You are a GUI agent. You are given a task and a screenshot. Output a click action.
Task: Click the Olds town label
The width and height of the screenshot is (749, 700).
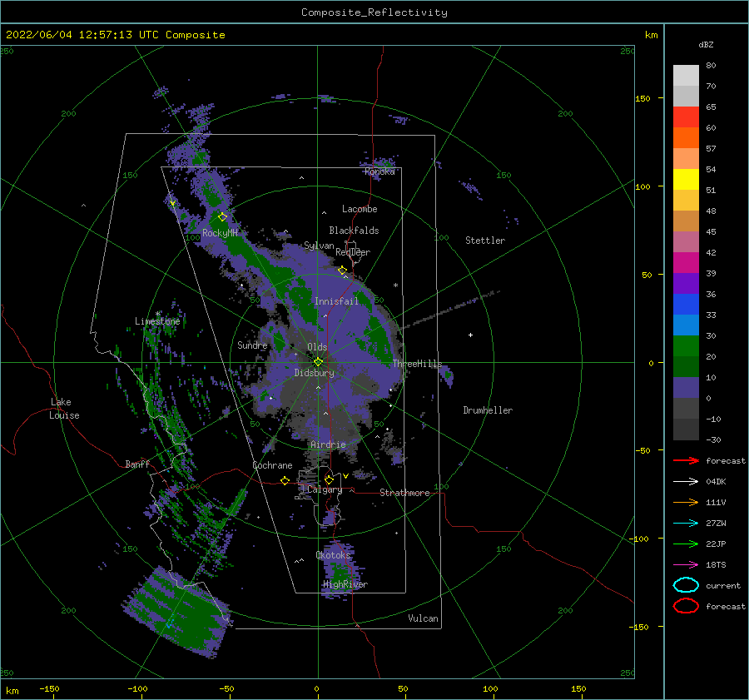click(317, 347)
